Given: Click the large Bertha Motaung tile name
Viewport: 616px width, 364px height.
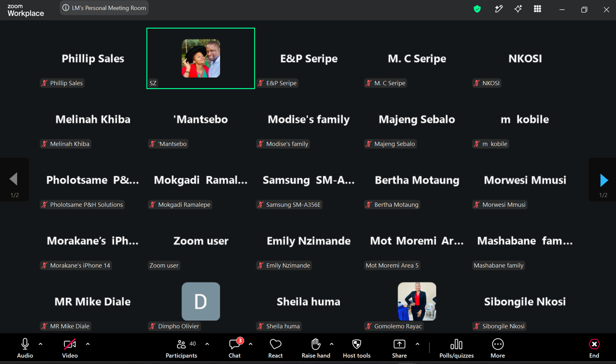Looking at the screenshot, I should point(417,180).
